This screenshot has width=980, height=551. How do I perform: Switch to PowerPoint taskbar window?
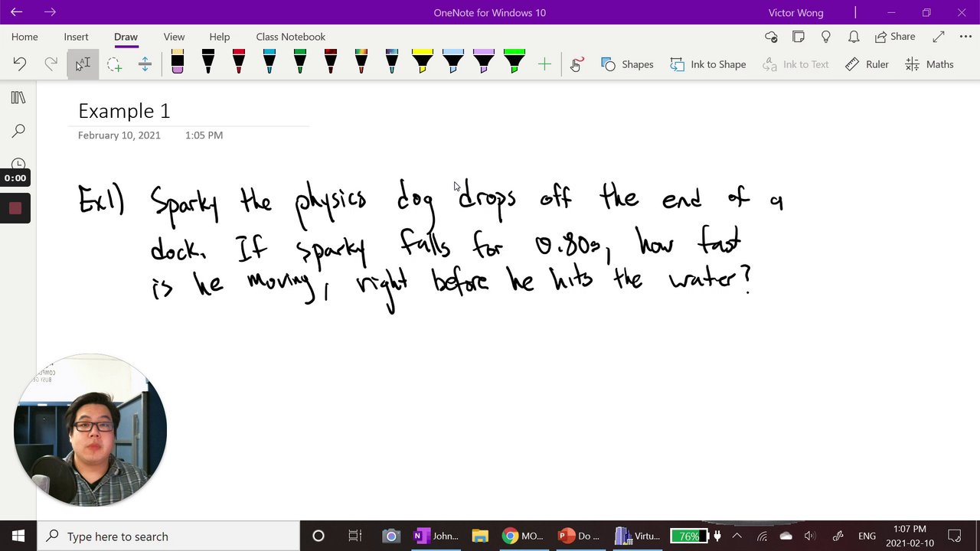pos(580,536)
